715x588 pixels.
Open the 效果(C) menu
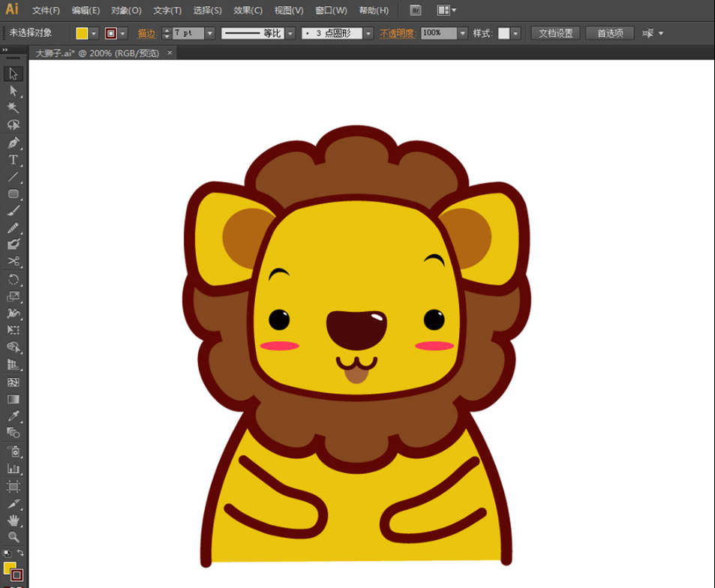point(248,10)
